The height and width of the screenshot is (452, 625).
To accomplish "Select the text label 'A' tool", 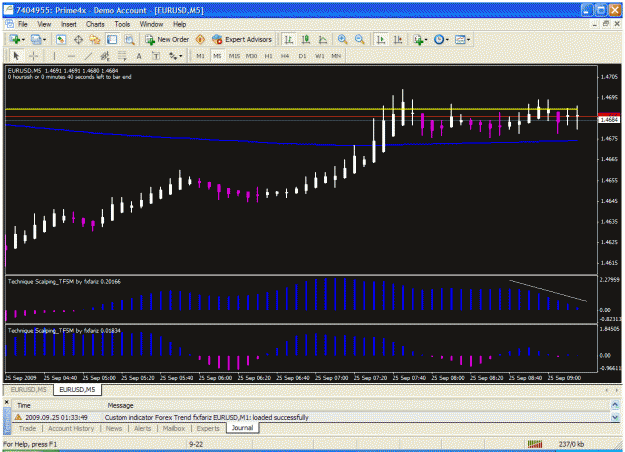I will pyautogui.click(x=139, y=56).
